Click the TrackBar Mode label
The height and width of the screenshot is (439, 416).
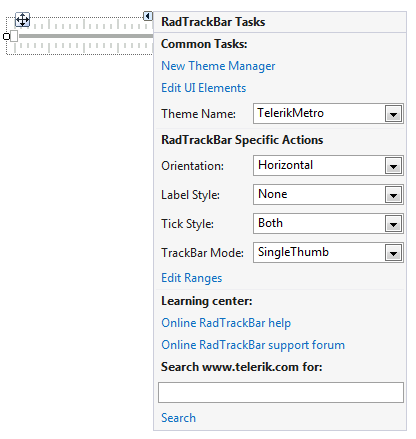202,253
